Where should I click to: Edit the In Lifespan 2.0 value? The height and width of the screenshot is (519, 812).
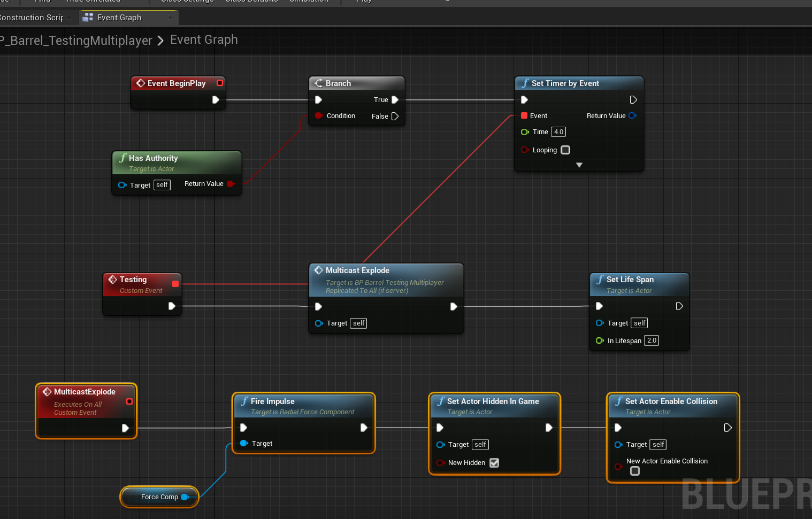(652, 340)
